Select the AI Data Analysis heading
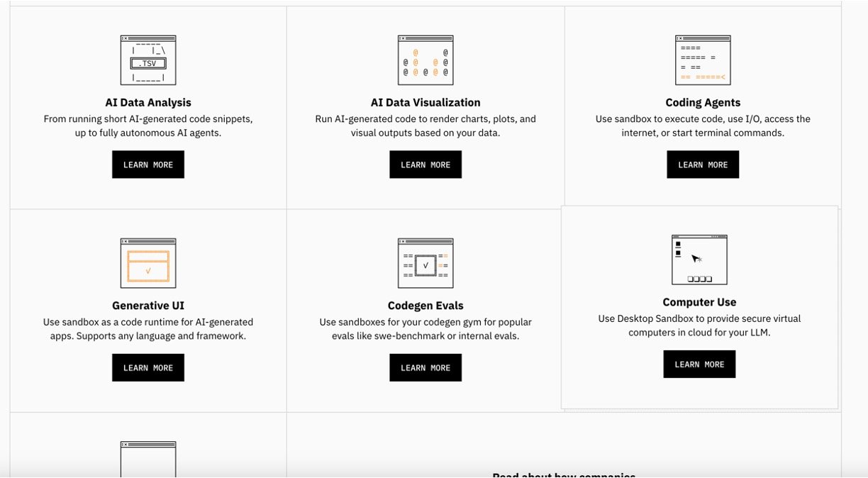 [148, 103]
